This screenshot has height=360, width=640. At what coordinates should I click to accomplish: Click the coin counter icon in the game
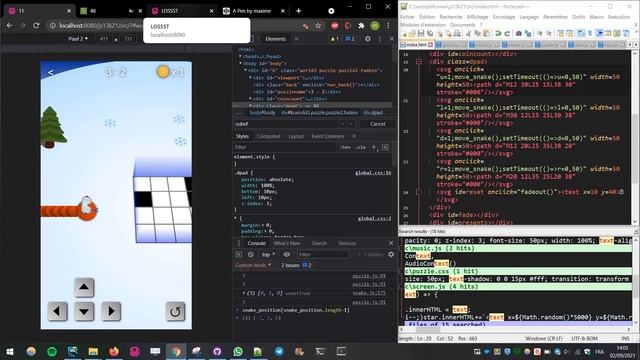(163, 72)
